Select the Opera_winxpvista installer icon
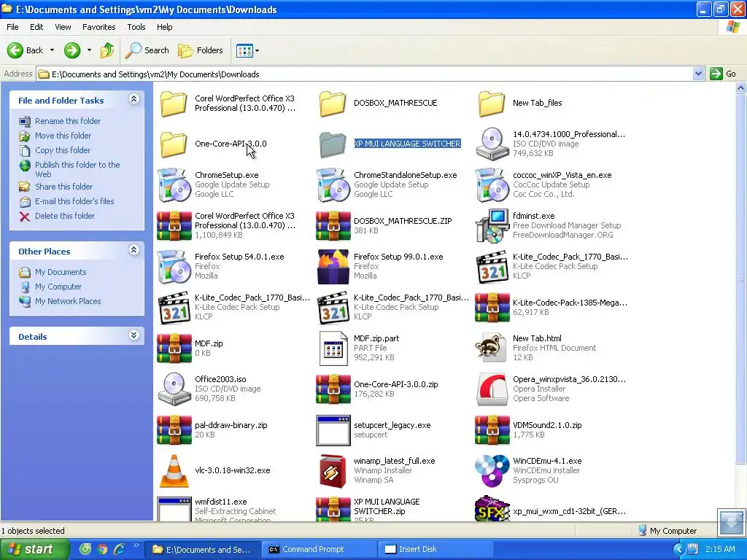 pos(492,389)
